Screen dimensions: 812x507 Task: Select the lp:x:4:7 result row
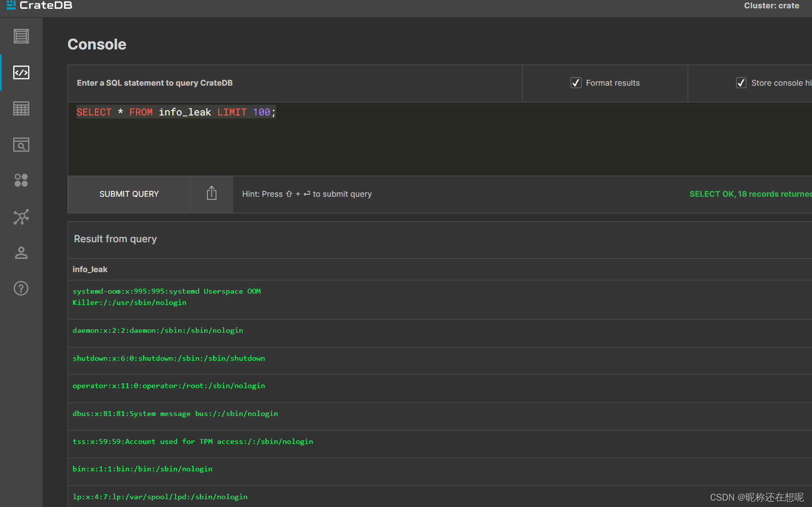[440, 497]
